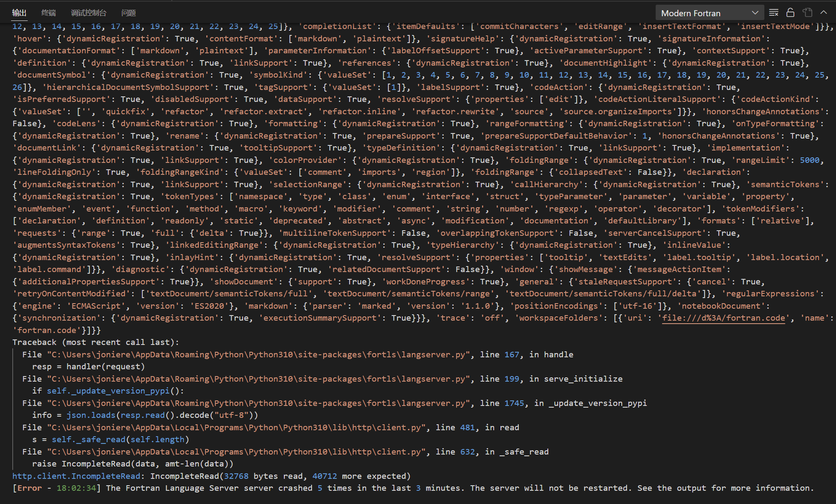Click the dropdown arrow next to Modern Fortran

point(755,12)
